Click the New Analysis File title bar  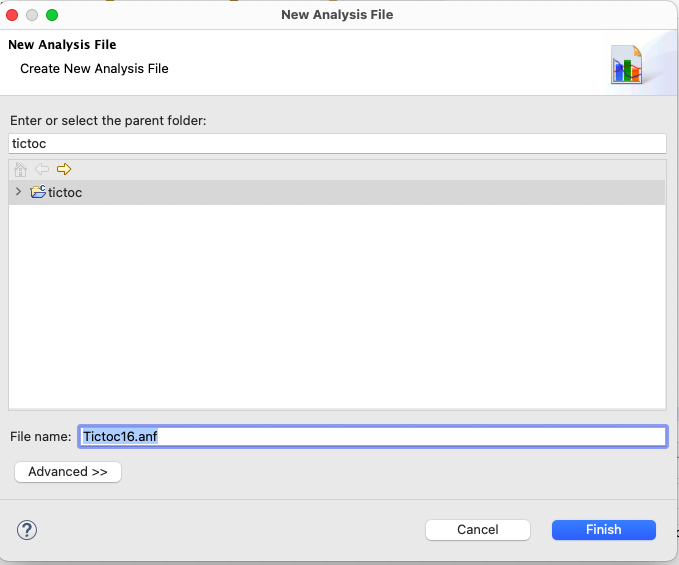click(337, 15)
